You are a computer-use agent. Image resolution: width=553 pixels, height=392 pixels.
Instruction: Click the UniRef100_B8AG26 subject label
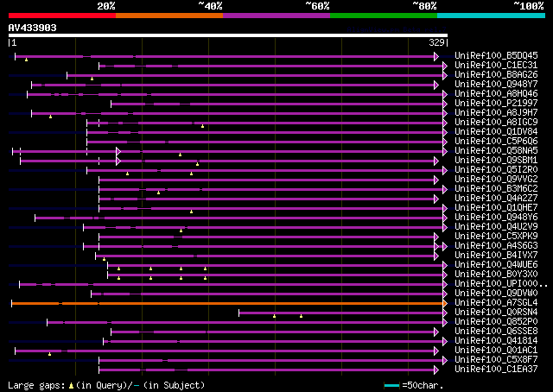coord(496,75)
